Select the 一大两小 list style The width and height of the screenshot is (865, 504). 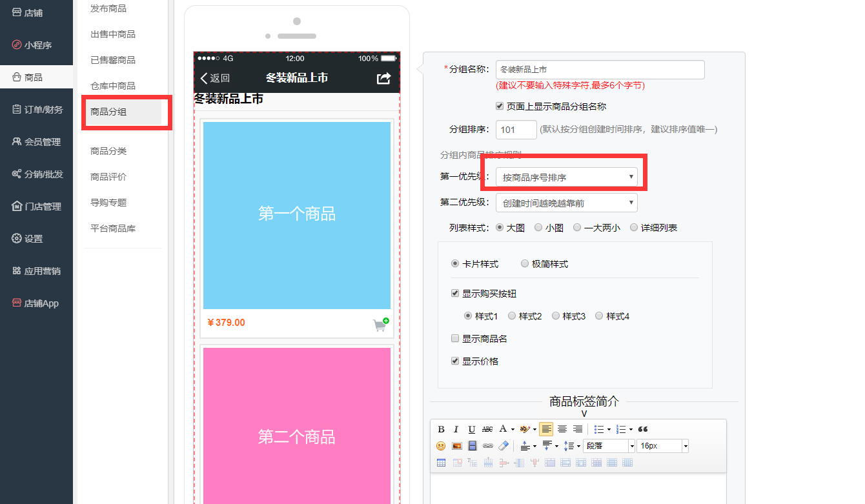(577, 227)
